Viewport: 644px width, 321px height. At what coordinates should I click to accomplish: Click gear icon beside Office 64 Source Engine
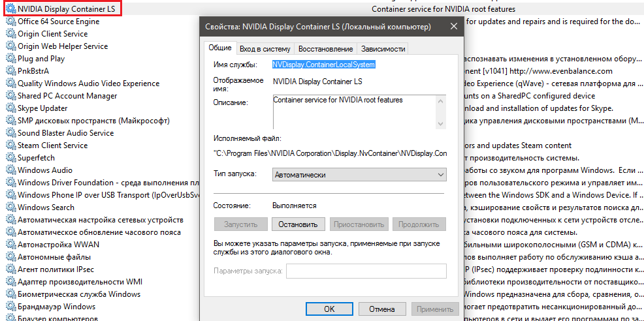[x=10, y=22]
